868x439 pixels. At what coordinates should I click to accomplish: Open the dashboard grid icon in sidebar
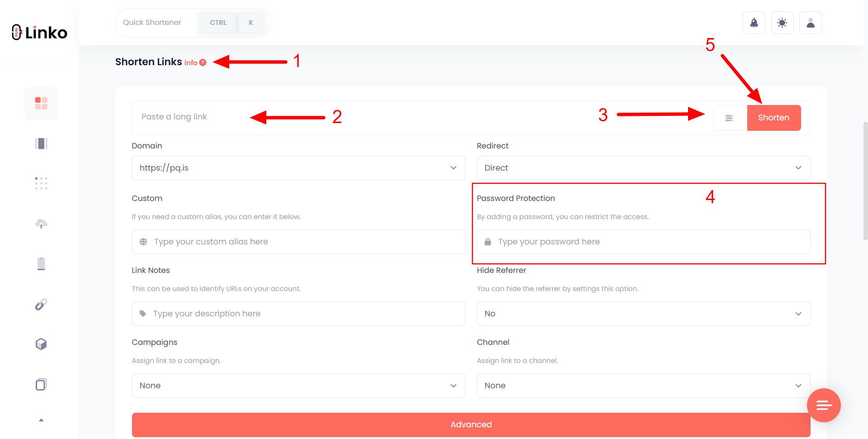[x=41, y=103]
